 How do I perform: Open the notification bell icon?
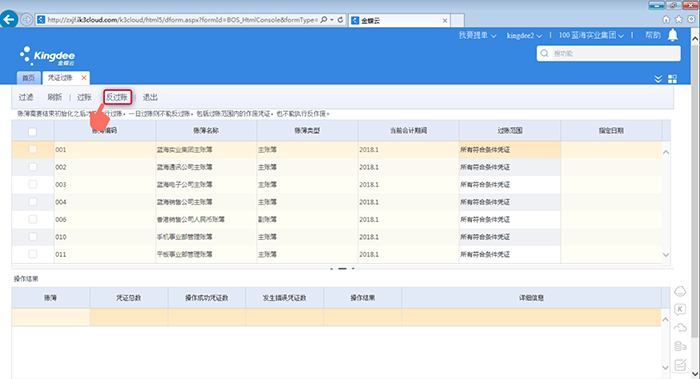(673, 35)
